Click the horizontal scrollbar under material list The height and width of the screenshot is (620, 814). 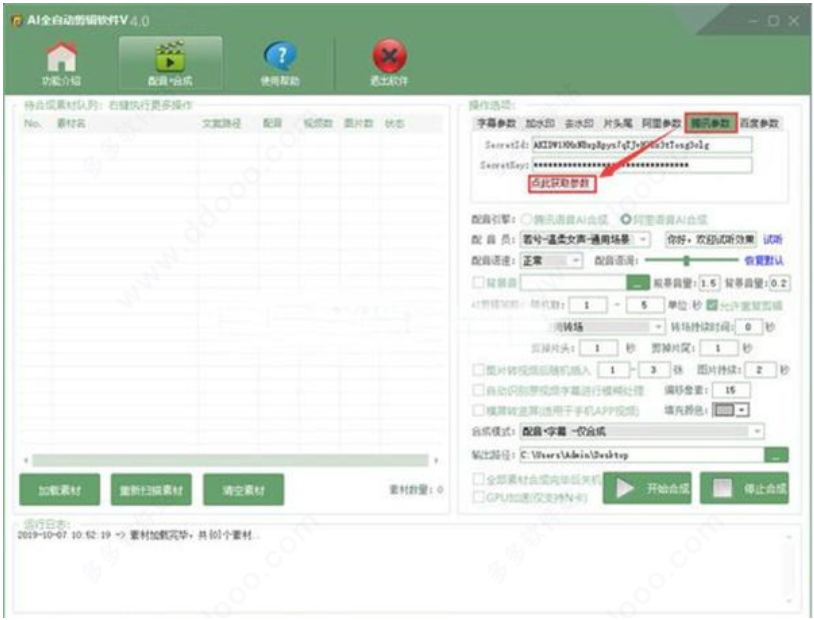(x=230, y=460)
